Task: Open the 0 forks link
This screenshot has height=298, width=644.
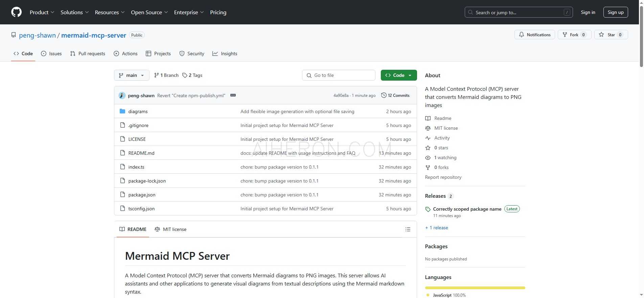Action: (437, 167)
